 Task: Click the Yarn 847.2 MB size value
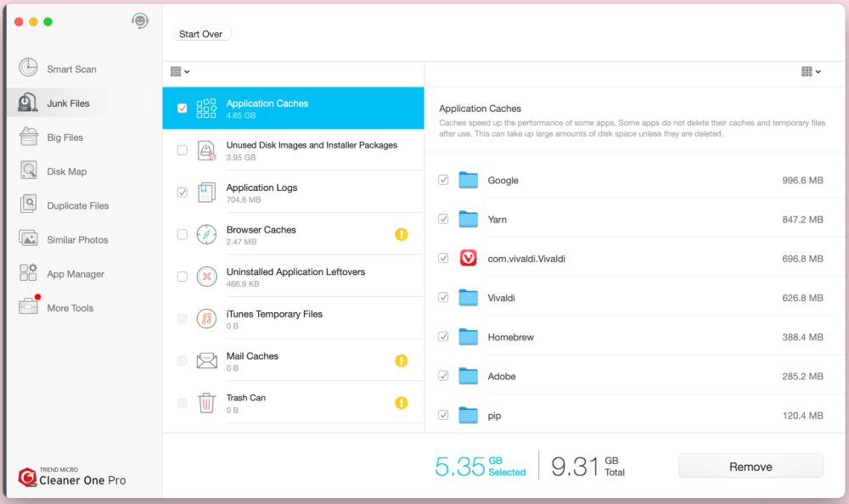tap(802, 219)
